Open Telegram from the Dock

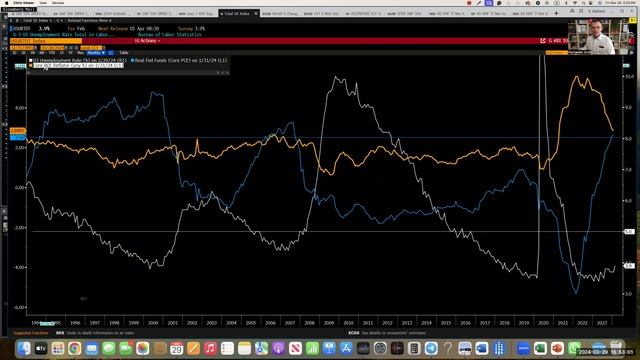[431, 348]
